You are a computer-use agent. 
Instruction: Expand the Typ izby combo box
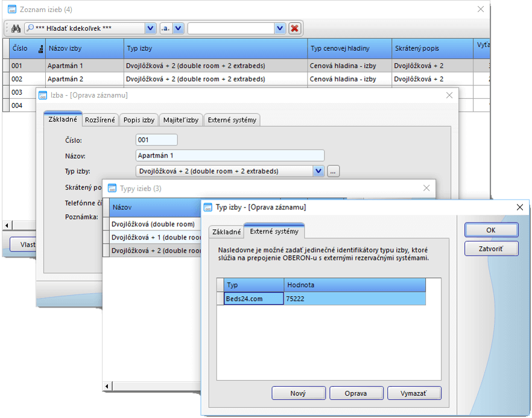(318, 171)
